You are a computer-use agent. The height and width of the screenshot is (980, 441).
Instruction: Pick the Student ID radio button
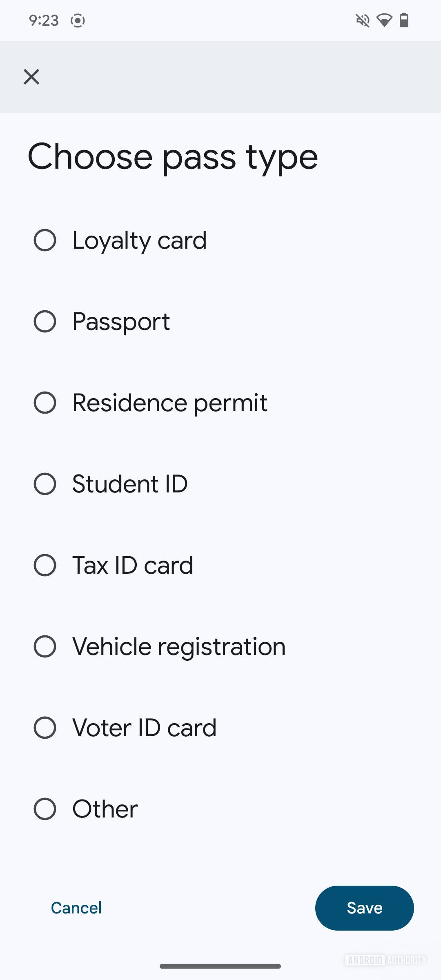(45, 484)
